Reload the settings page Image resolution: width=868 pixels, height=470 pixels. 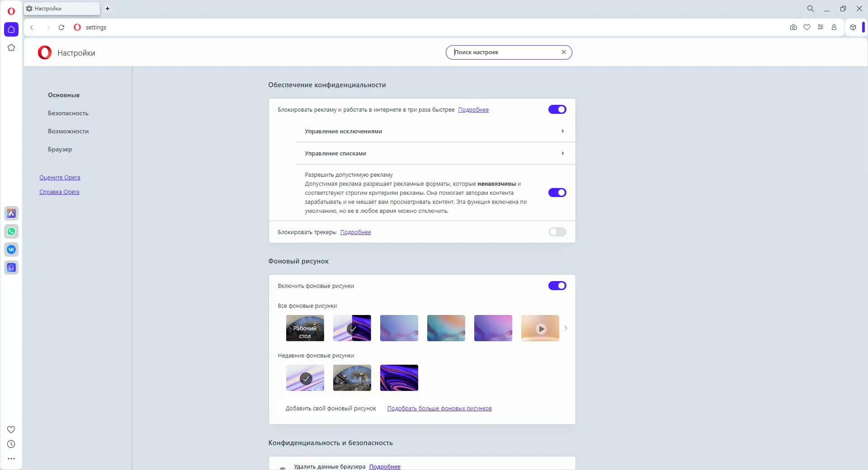[61, 27]
